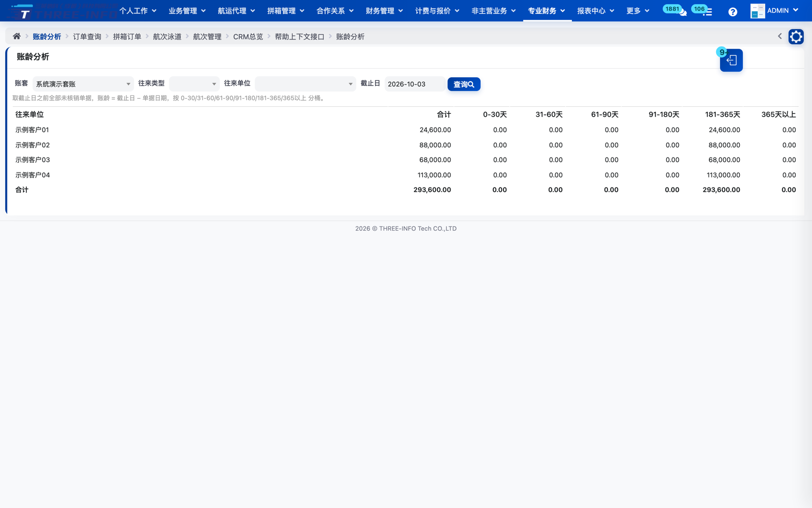812x508 pixels.
Task: Open the 报表中心 menu
Action: [595, 11]
